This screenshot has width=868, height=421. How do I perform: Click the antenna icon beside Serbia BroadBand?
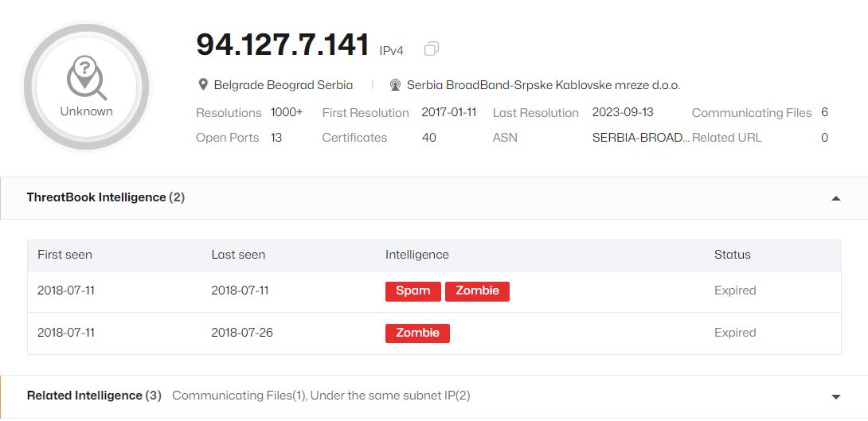click(x=395, y=84)
